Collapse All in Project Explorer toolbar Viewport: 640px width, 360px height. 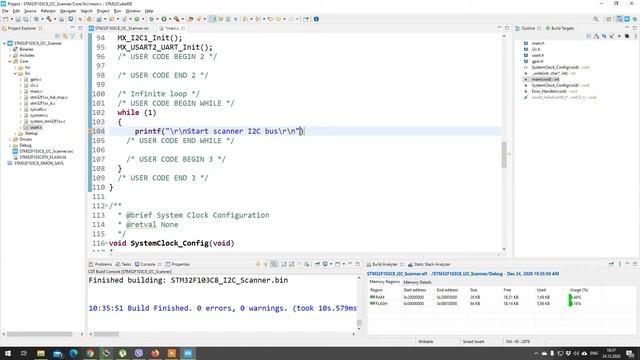pyautogui.click(x=58, y=36)
